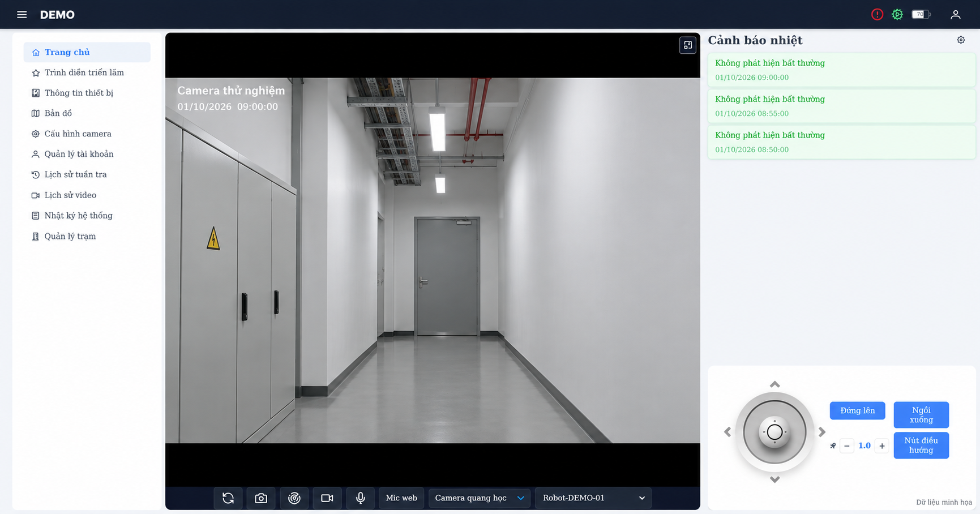Viewport: 980px width, 514px height.
Task: Open the hamburger menu
Action: (22, 15)
